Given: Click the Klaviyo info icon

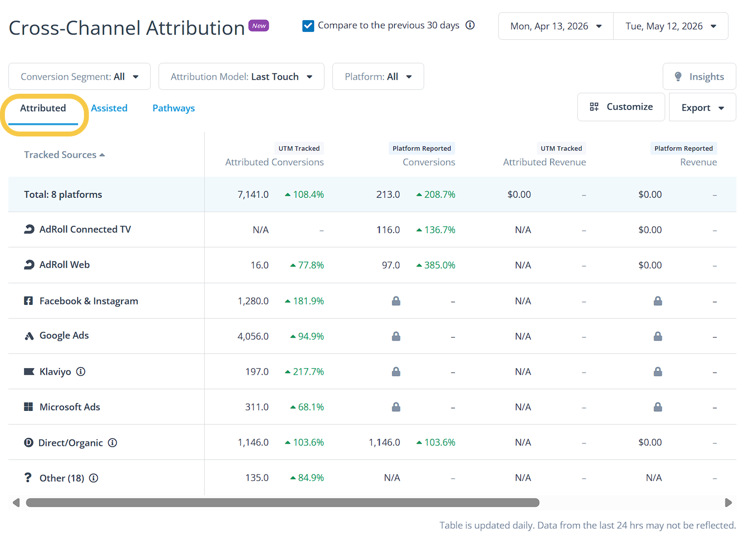Looking at the screenshot, I should pos(81,372).
